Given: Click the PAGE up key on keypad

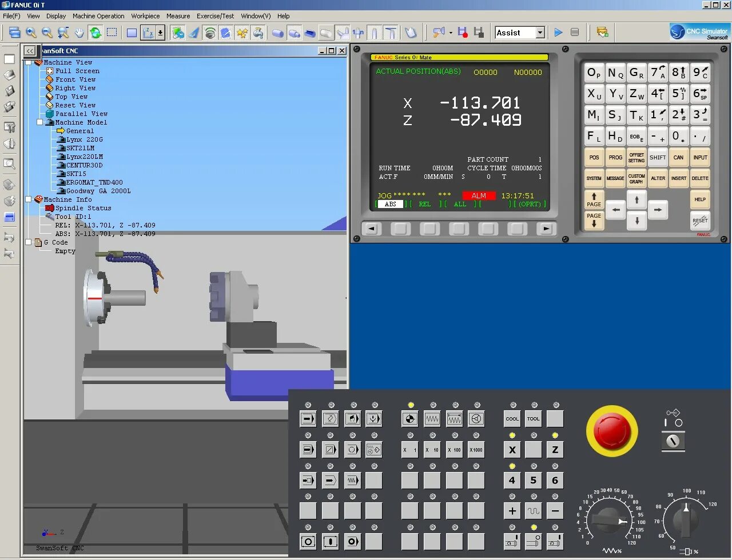Looking at the screenshot, I should click(x=594, y=199).
